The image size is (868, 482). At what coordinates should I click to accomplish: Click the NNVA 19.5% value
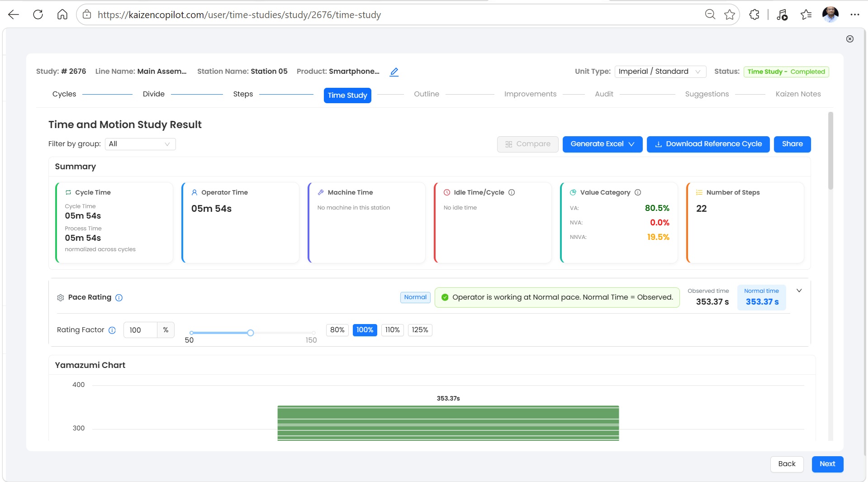658,237
